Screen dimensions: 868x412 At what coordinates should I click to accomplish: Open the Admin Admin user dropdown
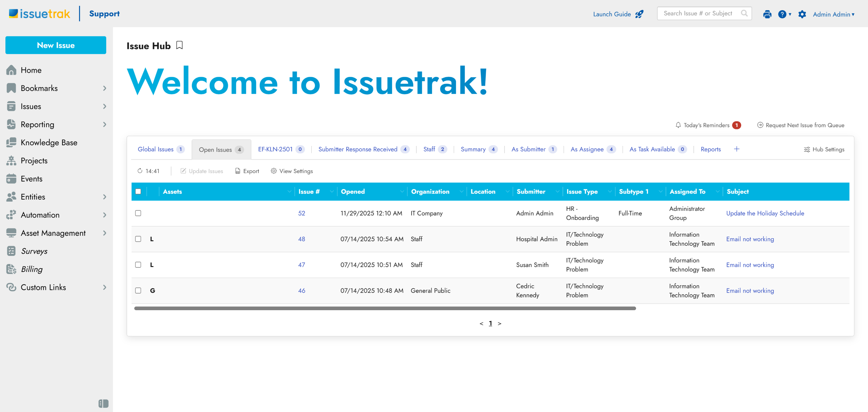[833, 14]
